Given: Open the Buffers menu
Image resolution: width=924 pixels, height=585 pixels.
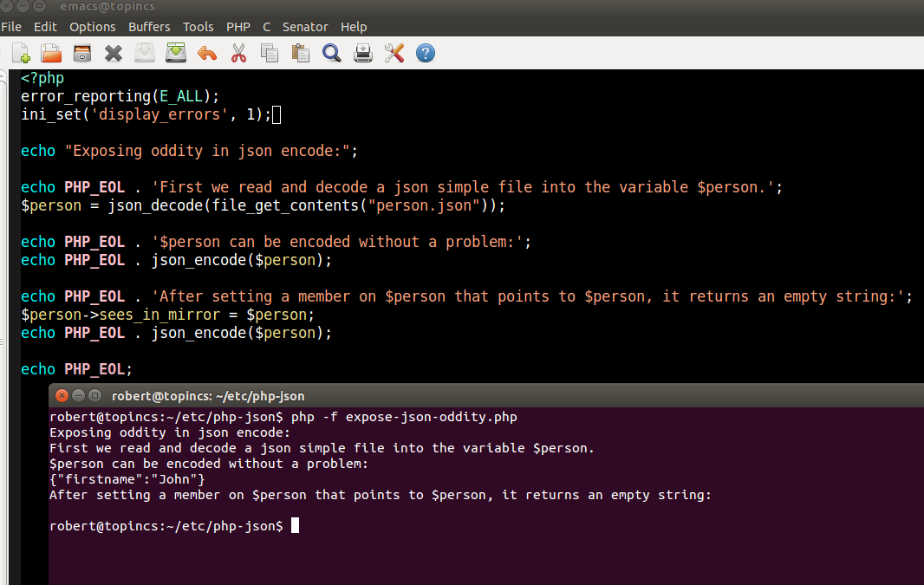Looking at the screenshot, I should click(x=149, y=27).
